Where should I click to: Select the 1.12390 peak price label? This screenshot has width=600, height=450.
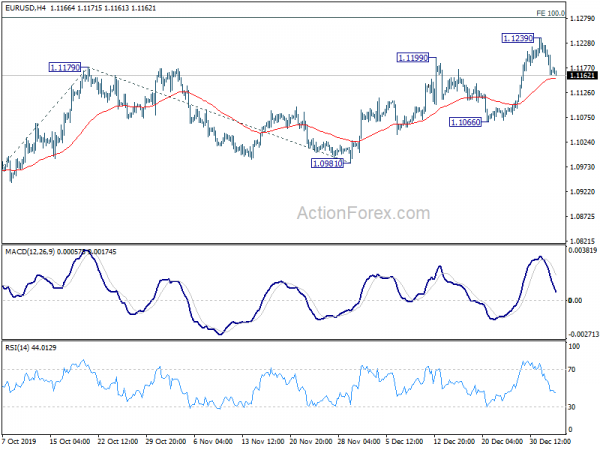coord(518,38)
